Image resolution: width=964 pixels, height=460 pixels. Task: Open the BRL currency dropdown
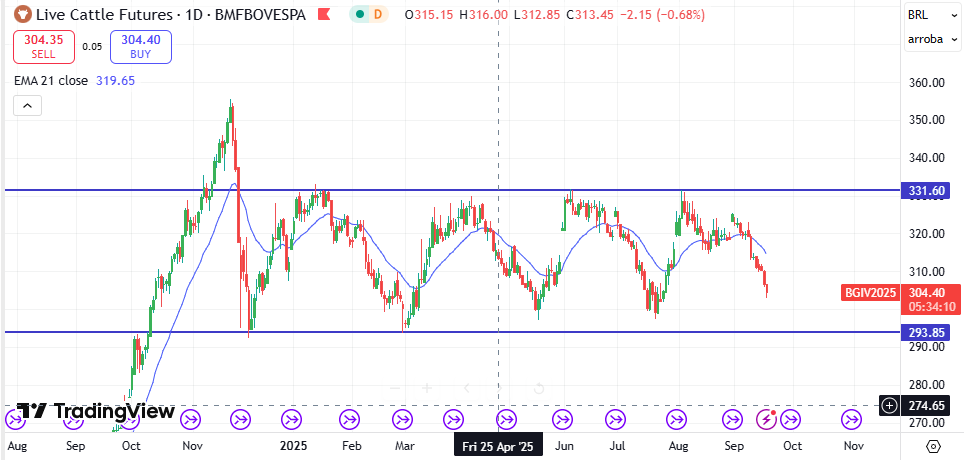(x=933, y=15)
